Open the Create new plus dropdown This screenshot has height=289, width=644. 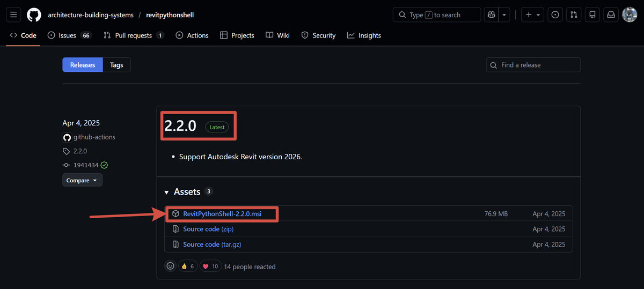pyautogui.click(x=533, y=15)
